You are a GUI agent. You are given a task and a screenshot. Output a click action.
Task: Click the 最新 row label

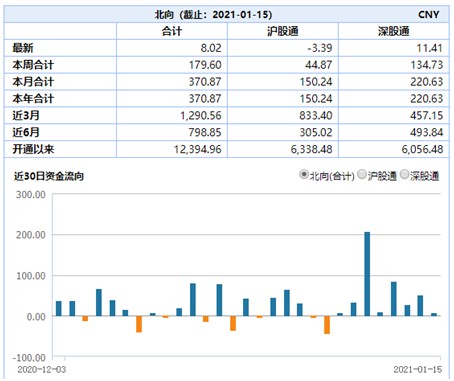[23, 48]
